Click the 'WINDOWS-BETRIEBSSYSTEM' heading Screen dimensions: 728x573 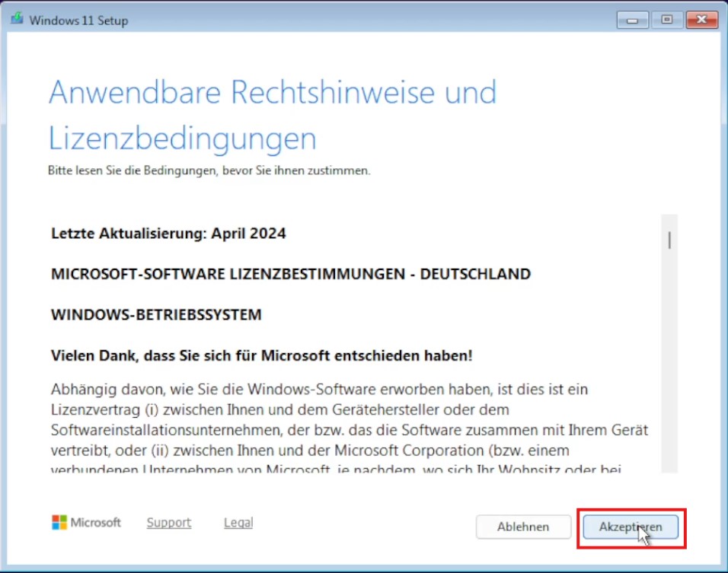[156, 314]
